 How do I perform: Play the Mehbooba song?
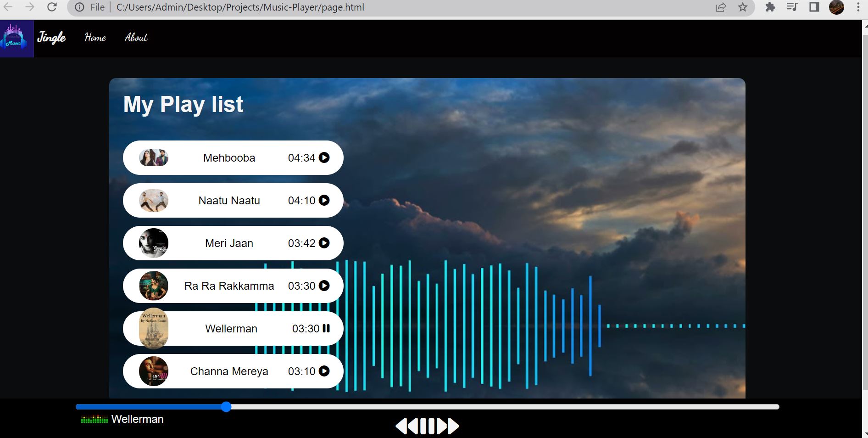point(323,158)
